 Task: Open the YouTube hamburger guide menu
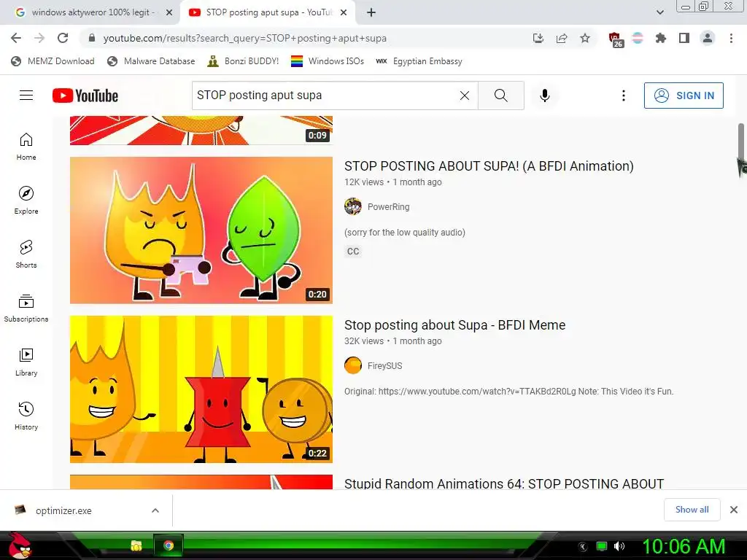pos(26,96)
